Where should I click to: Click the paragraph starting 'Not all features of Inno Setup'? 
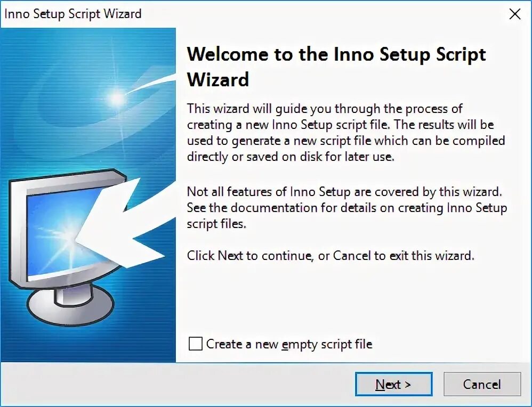click(345, 208)
